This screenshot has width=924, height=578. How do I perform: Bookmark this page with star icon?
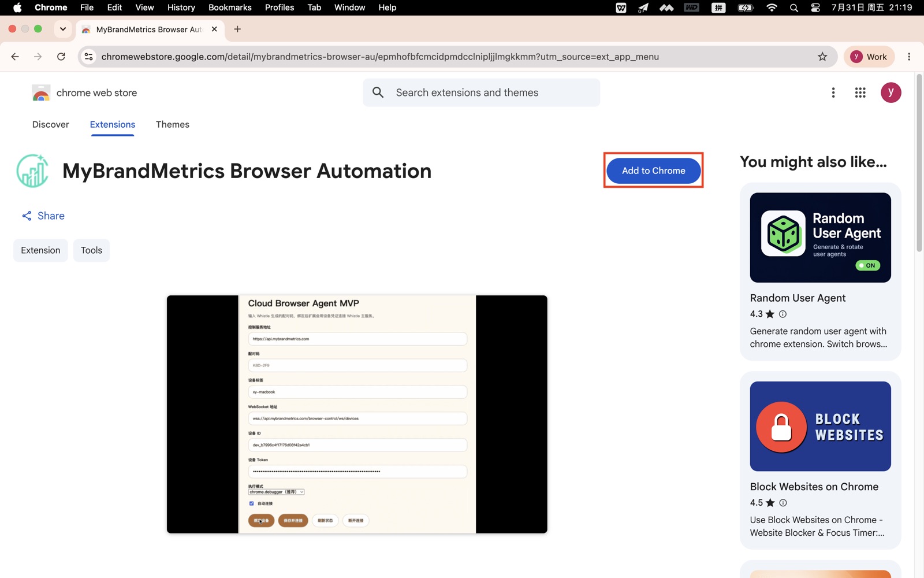point(822,57)
